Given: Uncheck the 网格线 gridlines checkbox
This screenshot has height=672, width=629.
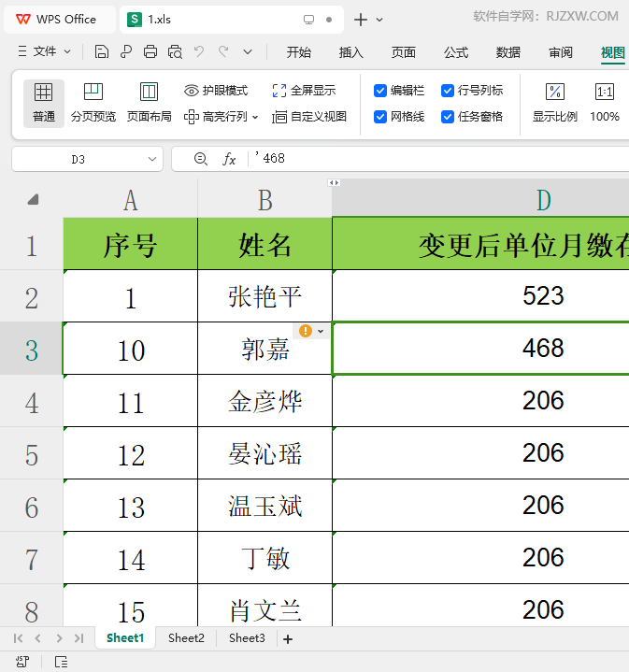Looking at the screenshot, I should coord(380,117).
